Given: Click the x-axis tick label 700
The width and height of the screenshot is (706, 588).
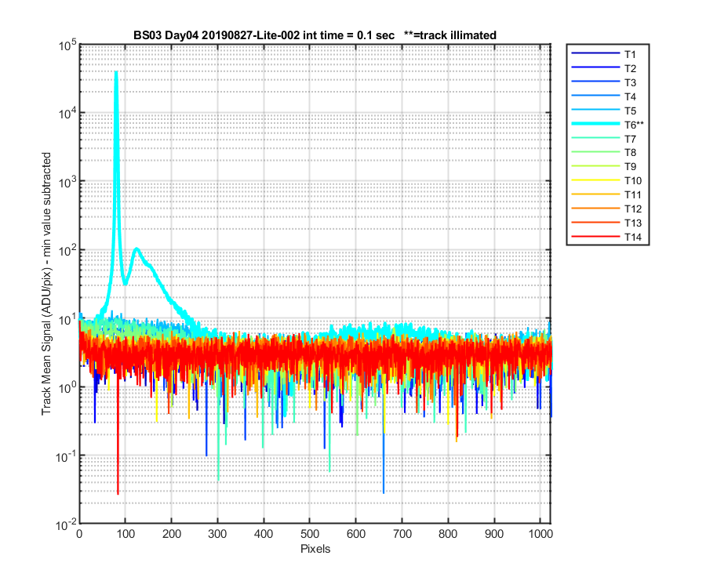Looking at the screenshot, I should 402,534.
